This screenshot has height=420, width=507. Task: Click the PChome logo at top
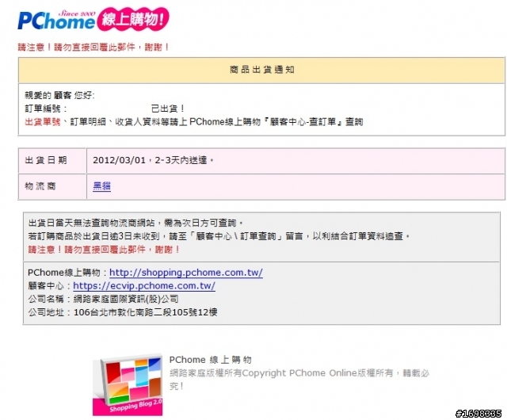[56, 20]
